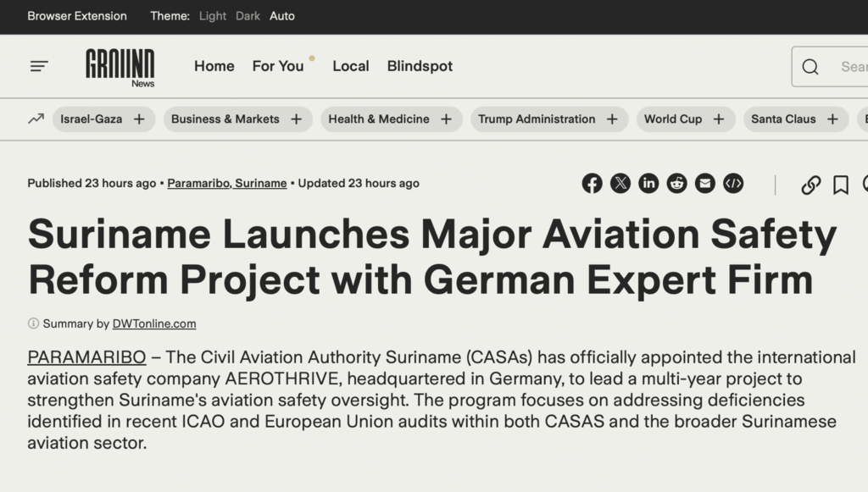The height and width of the screenshot is (492, 868).
Task: Switch theme to Dark
Action: point(248,16)
